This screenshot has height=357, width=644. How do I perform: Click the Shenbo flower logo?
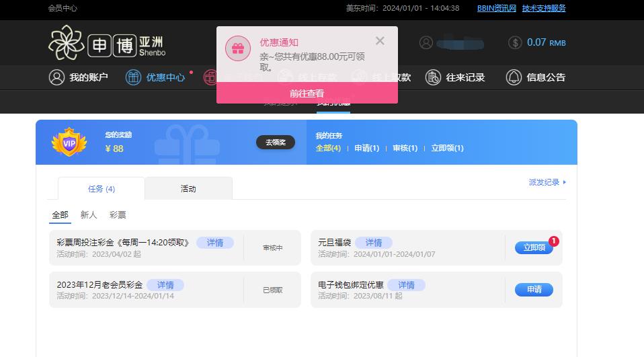[66, 42]
